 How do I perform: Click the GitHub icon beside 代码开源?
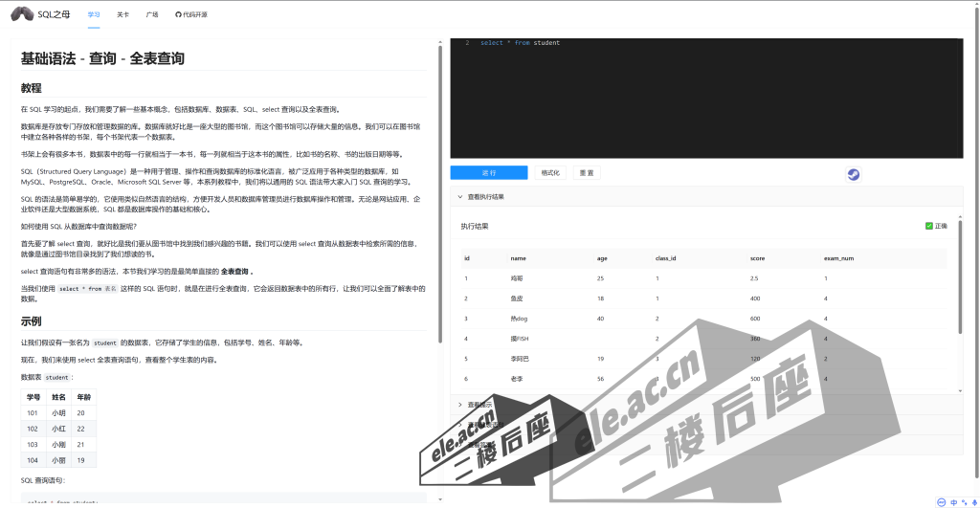click(178, 14)
